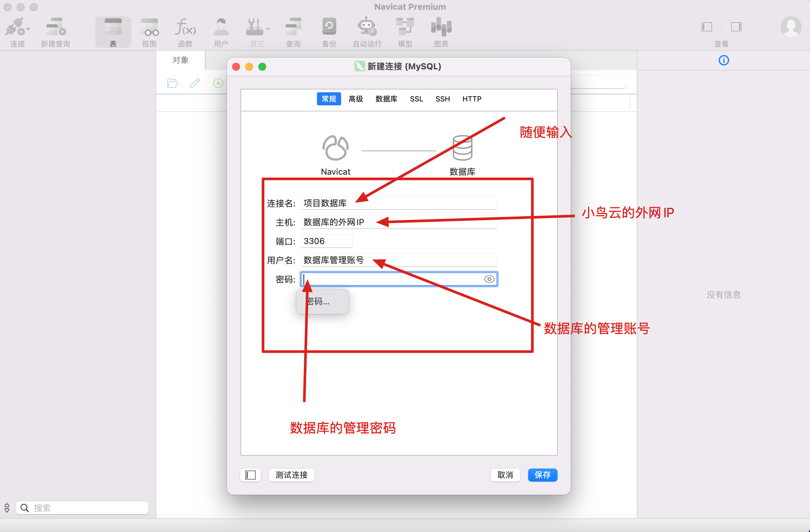The height and width of the screenshot is (532, 810).
Task: Toggle the right pane view icon in the toolbar
Action: [736, 27]
